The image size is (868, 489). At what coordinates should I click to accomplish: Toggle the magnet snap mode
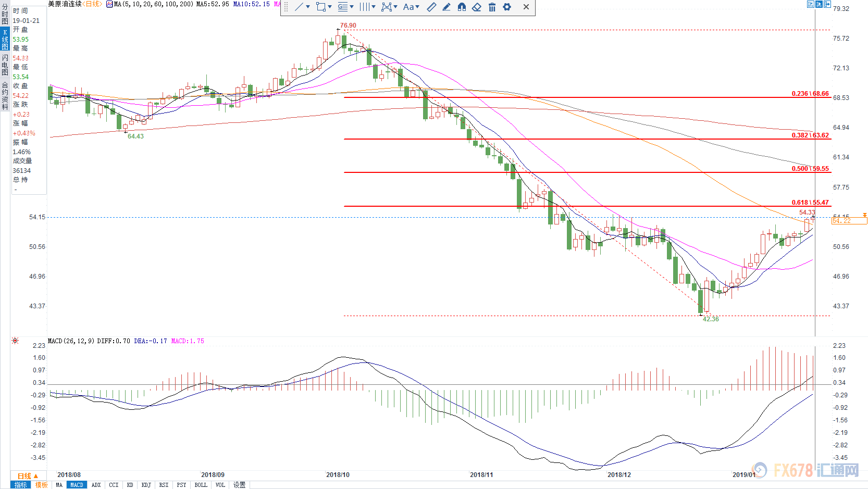click(x=462, y=7)
